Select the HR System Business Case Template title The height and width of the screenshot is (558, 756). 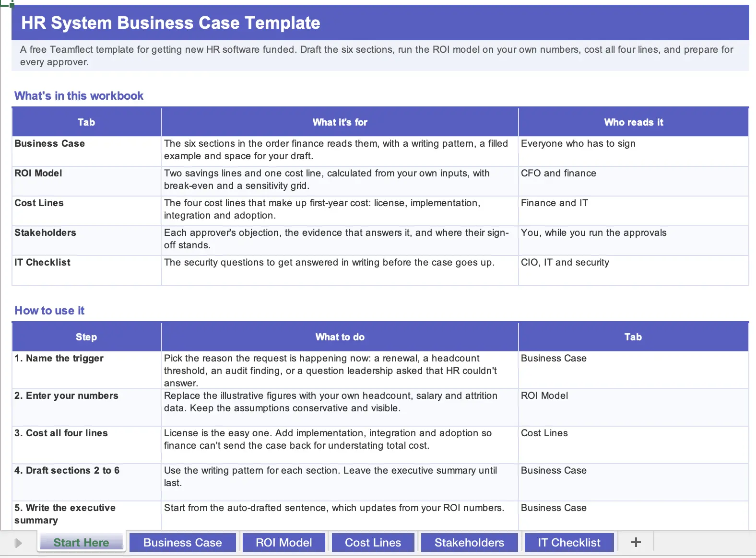tap(171, 23)
